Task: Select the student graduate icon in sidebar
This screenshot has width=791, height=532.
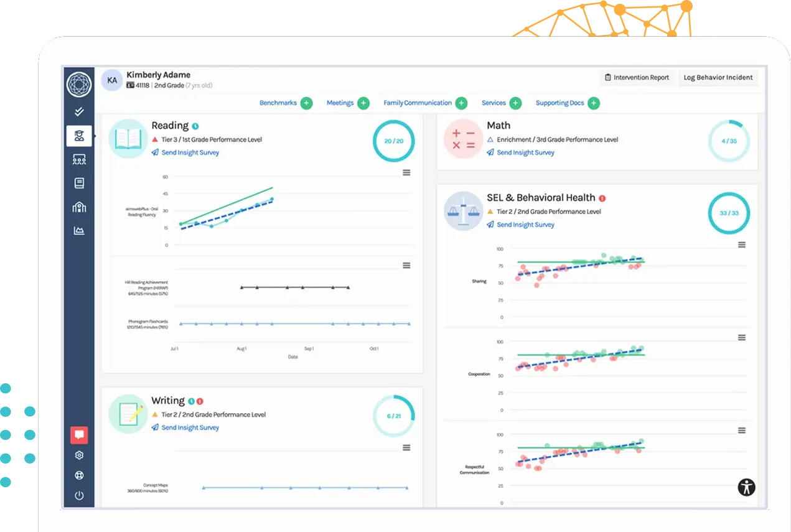Action: tap(79, 136)
